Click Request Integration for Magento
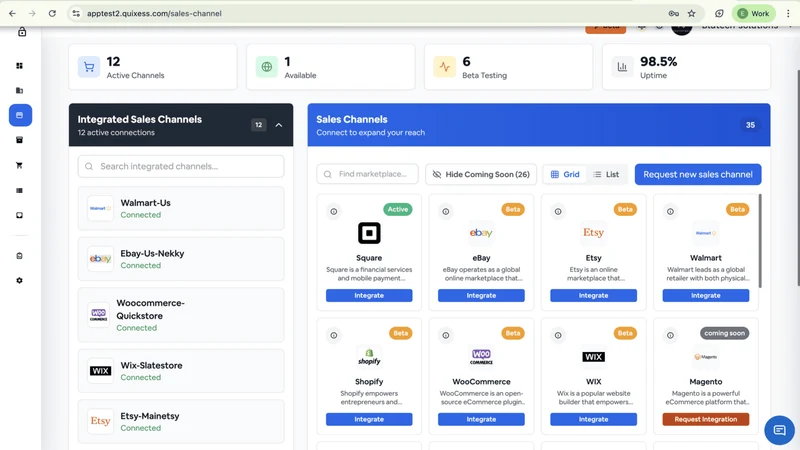Screen dimensions: 800x450 point(706,419)
